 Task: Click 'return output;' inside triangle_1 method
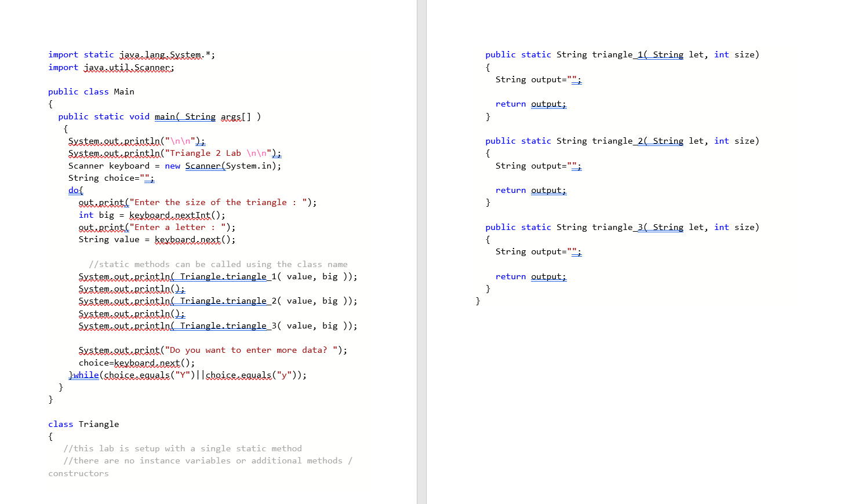pos(531,104)
